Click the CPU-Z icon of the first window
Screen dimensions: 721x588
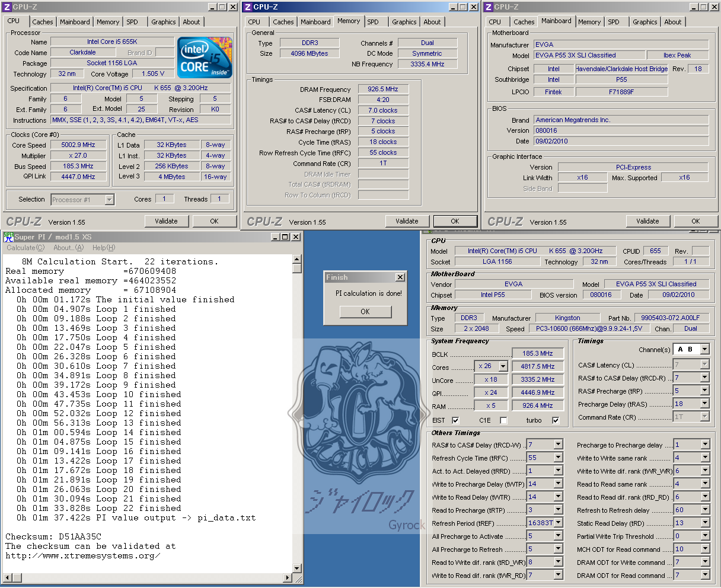tap(7, 7)
